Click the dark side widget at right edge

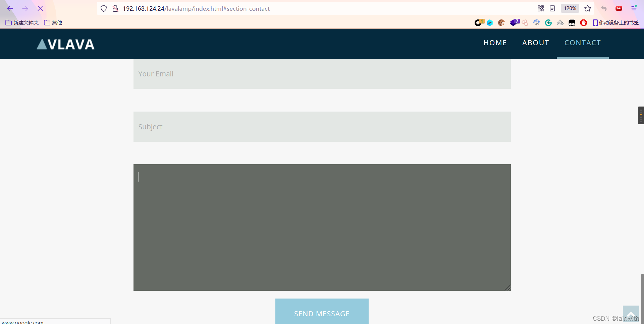point(641,115)
